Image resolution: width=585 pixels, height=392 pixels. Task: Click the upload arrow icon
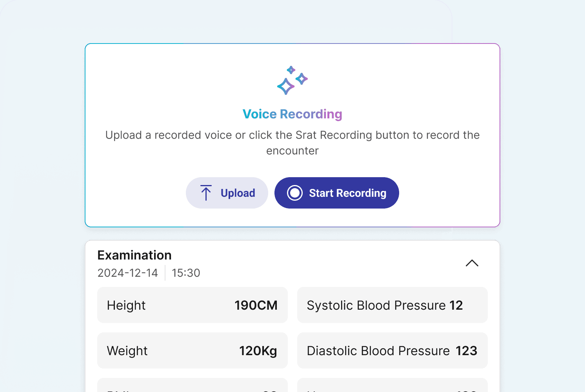tap(206, 193)
